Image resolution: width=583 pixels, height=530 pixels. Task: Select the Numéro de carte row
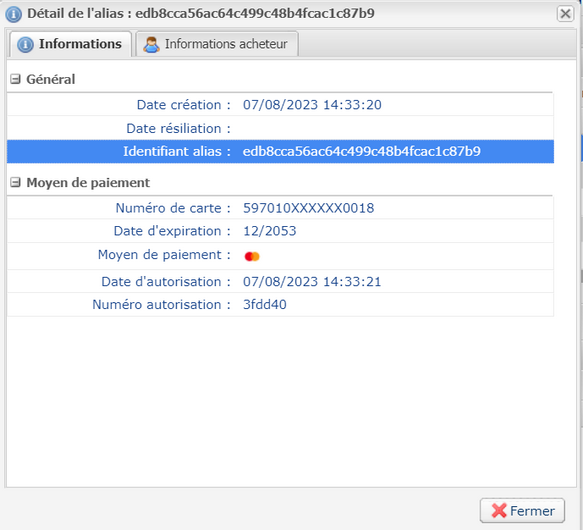click(x=280, y=208)
